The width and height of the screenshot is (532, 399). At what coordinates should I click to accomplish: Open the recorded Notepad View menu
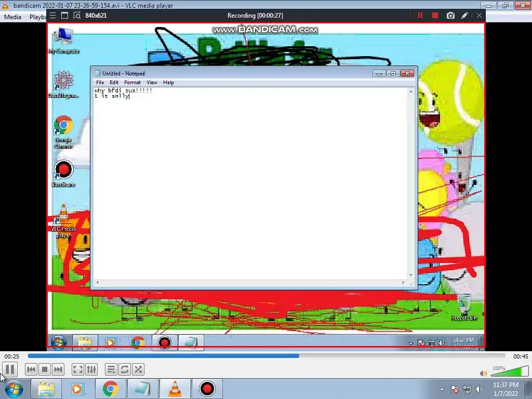[x=152, y=83]
